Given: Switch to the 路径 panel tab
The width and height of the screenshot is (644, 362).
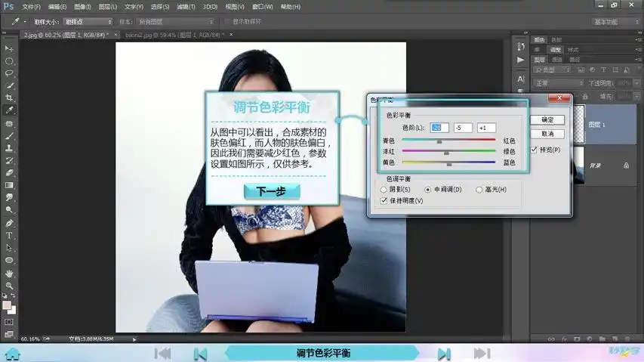Looking at the screenshot, I should click(575, 60).
